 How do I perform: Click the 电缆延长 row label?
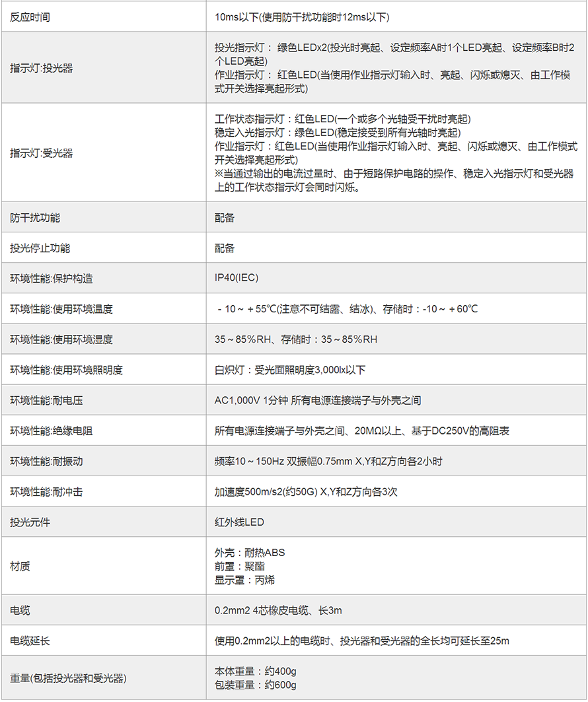pyautogui.click(x=30, y=641)
